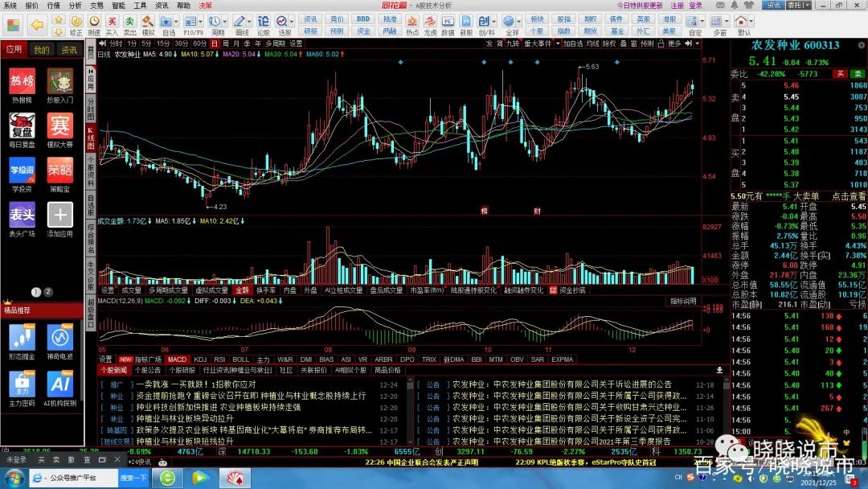The width and height of the screenshot is (868, 489).
Task: Open the 修正 toolbar tool
Action: tap(76, 26)
